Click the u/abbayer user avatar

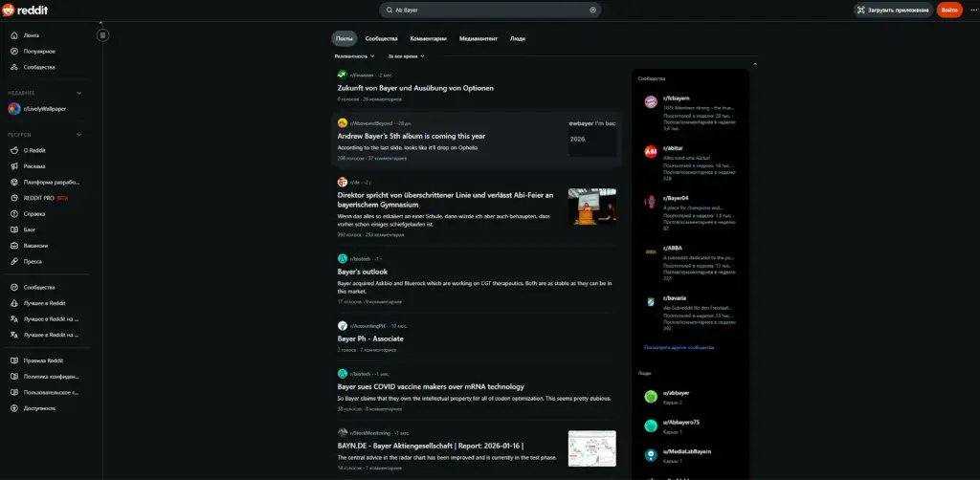pyautogui.click(x=651, y=397)
